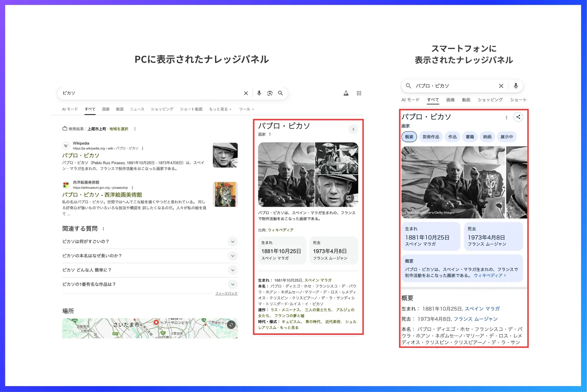Switch to the 画像 tab on PC
The image size is (587, 392).
point(106,109)
